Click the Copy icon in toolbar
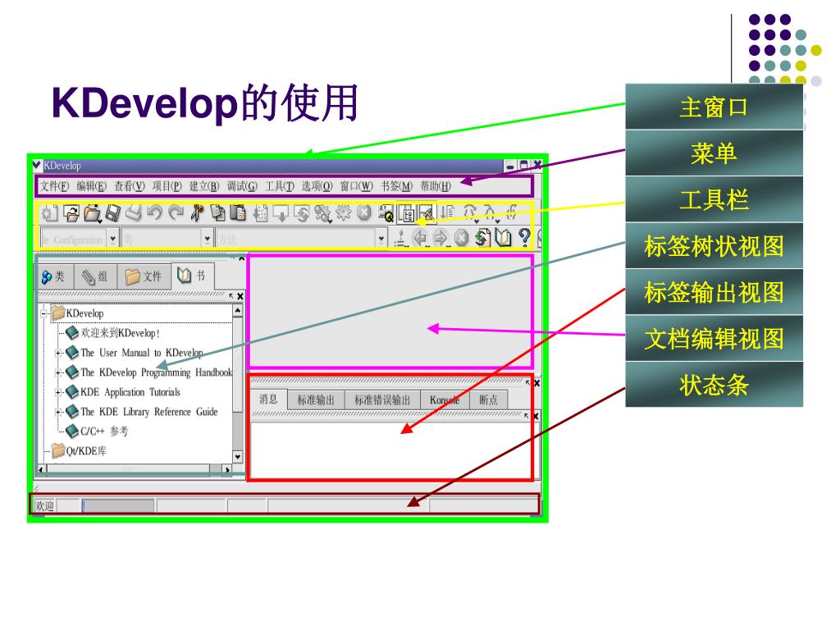 click(217, 213)
